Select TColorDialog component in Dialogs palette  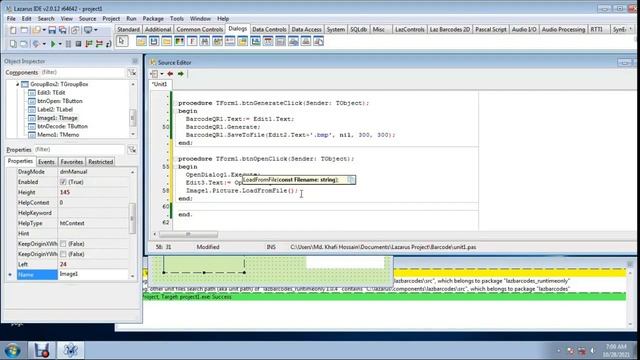coord(179,41)
